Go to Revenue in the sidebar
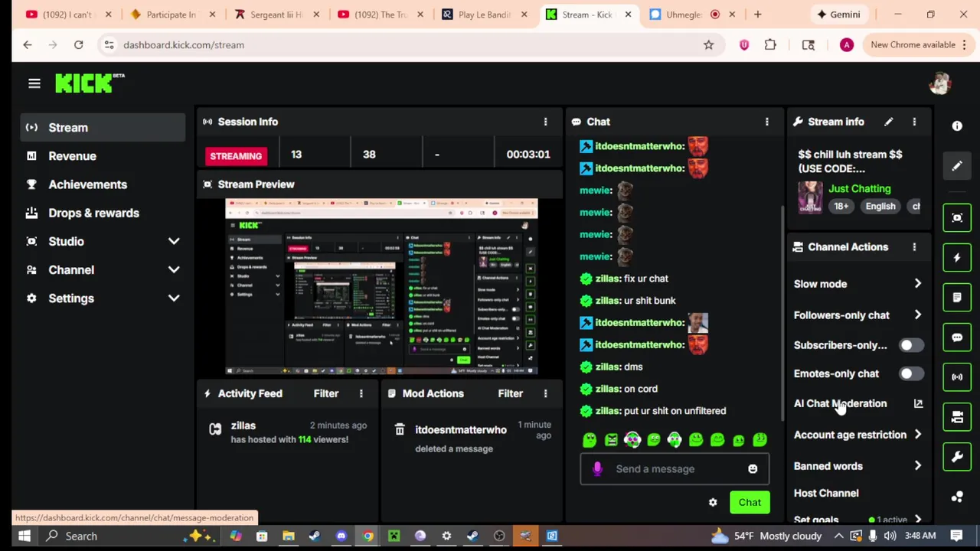 pyautogui.click(x=103, y=156)
